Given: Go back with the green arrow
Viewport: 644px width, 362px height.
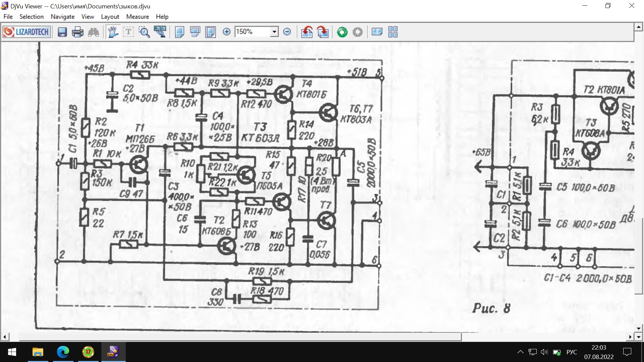Looking at the screenshot, I should 342,32.
